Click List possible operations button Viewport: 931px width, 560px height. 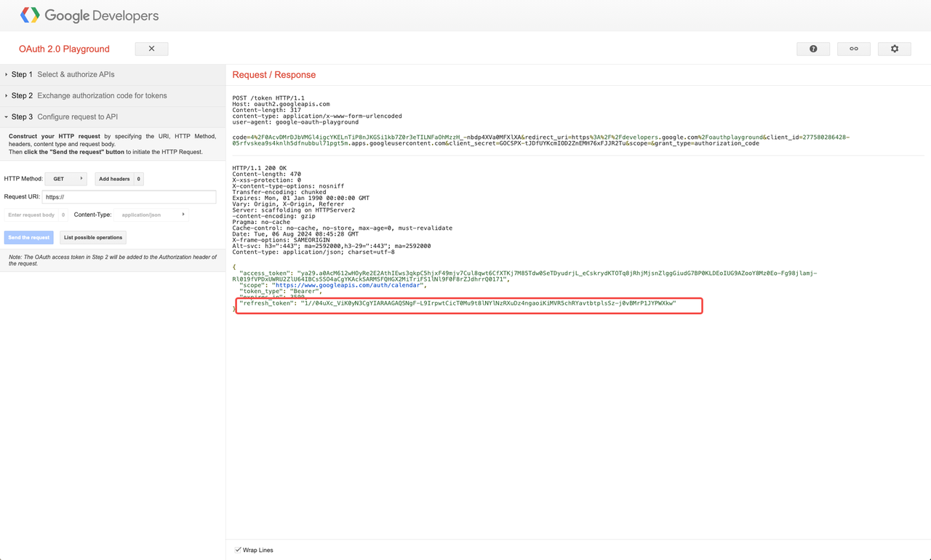point(93,238)
